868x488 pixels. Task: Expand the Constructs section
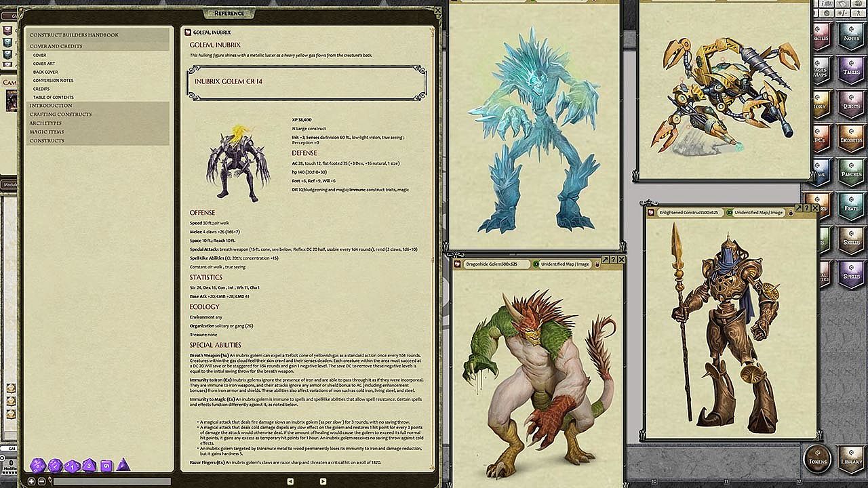(x=97, y=141)
